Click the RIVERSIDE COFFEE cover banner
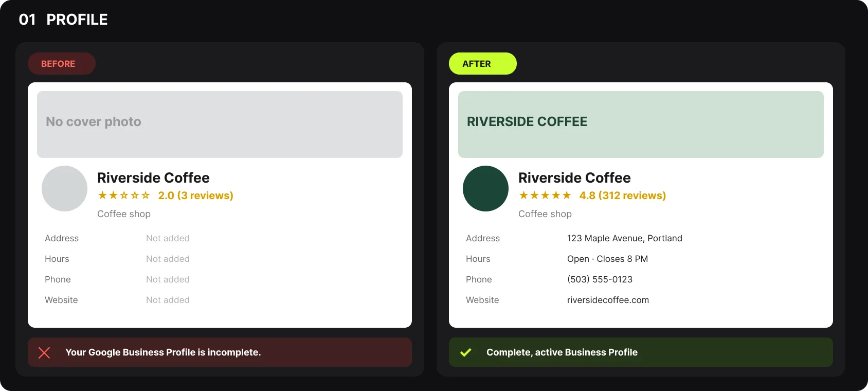 pos(641,125)
